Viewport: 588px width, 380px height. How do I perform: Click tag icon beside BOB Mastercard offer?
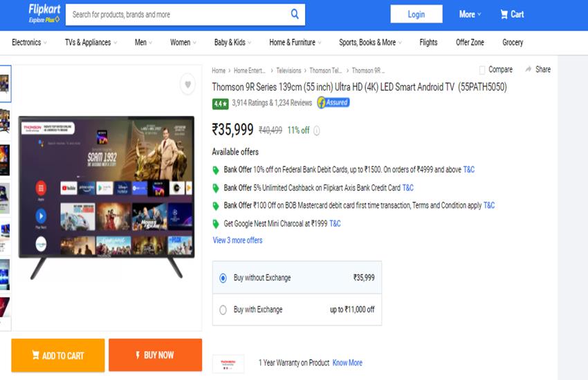216,207
